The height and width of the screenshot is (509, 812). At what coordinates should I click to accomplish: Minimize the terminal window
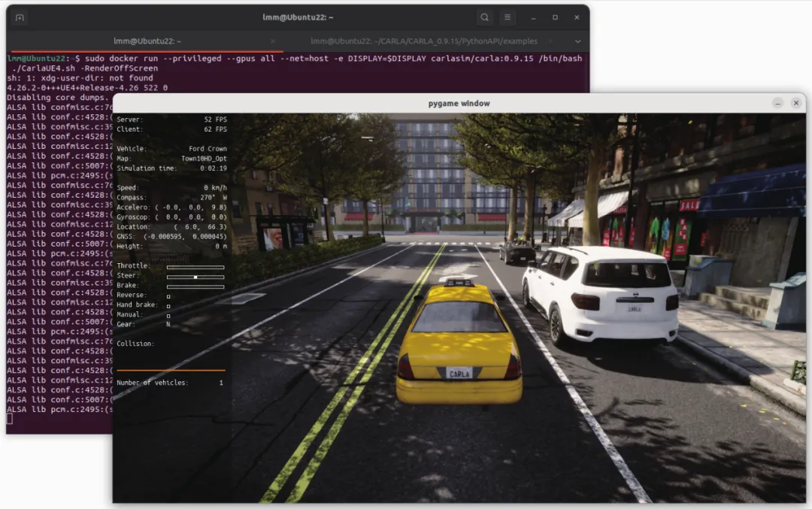(533, 17)
